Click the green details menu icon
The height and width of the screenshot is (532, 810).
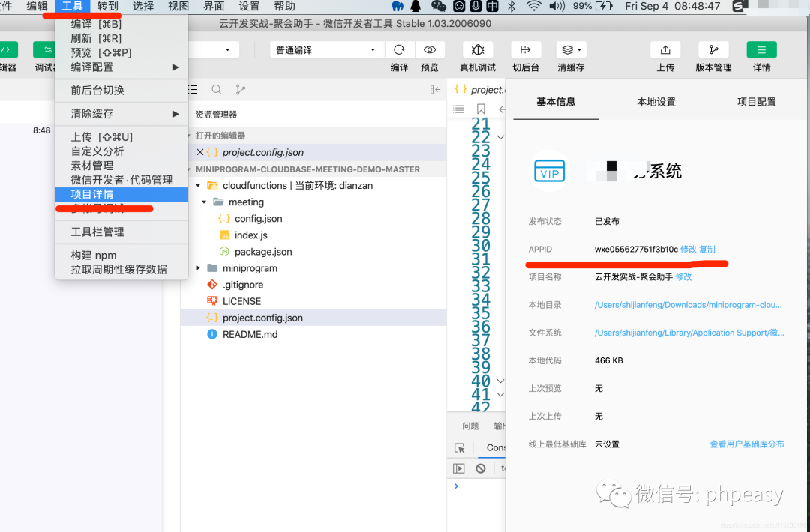coord(761,50)
